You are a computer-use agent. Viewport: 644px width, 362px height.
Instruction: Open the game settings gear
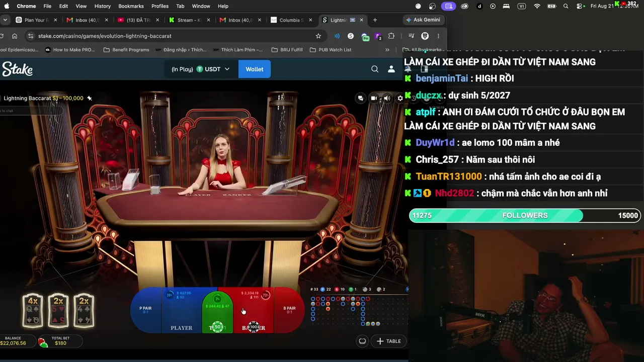(400, 98)
